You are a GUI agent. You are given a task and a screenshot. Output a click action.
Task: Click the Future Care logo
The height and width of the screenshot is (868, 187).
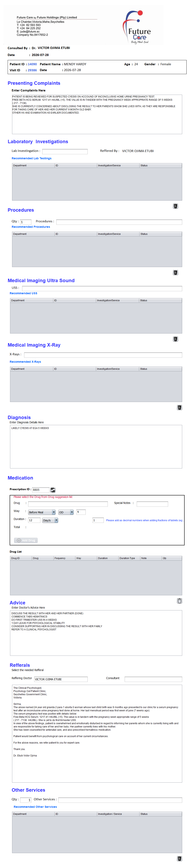[137, 27]
